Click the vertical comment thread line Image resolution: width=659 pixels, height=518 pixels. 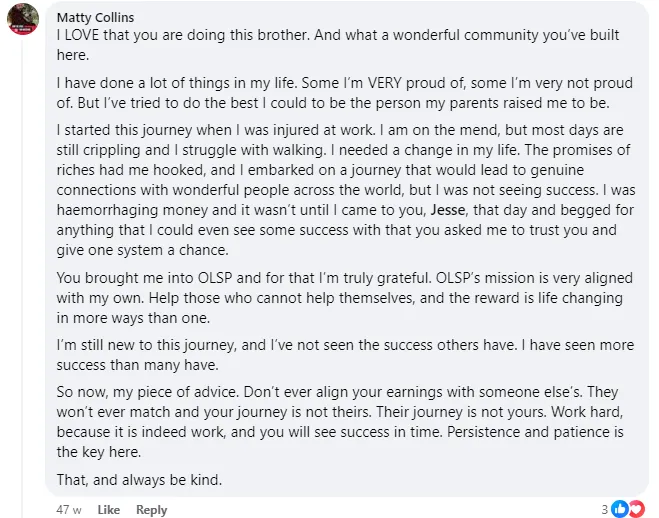(22, 277)
